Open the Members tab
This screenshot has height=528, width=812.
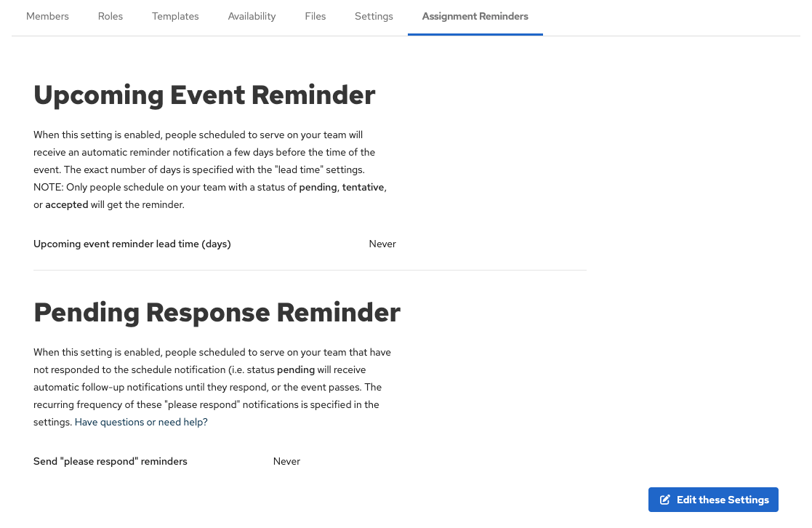47,16
